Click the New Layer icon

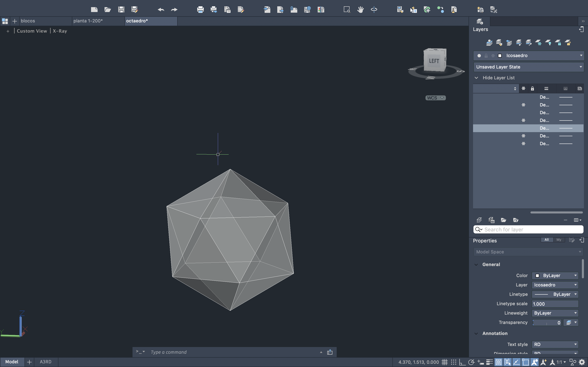point(479,220)
